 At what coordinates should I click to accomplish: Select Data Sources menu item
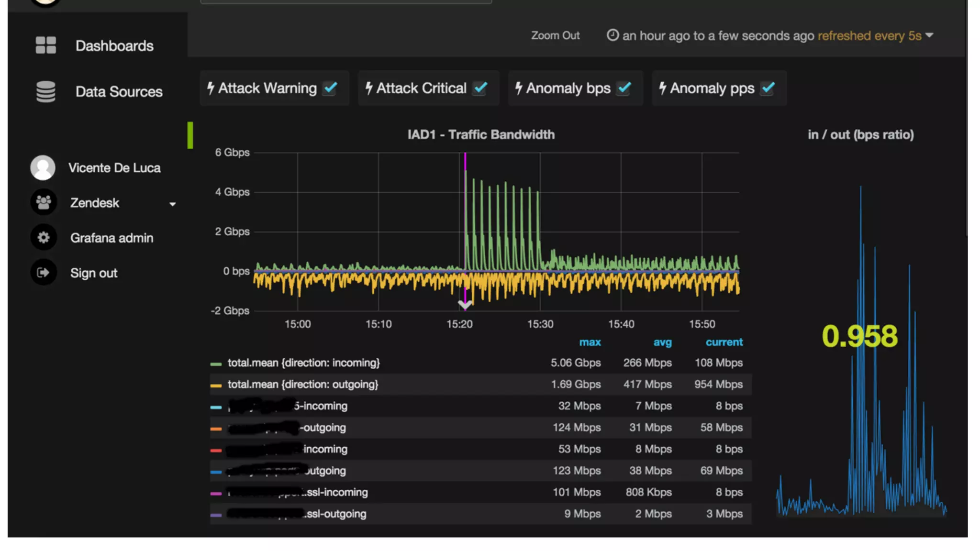coord(119,92)
